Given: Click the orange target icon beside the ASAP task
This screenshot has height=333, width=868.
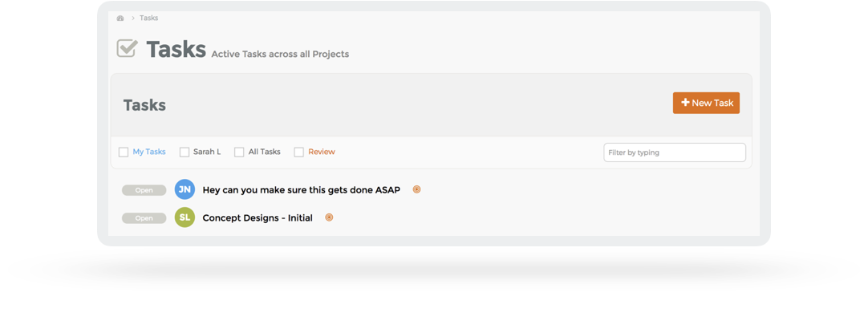Looking at the screenshot, I should [x=416, y=190].
